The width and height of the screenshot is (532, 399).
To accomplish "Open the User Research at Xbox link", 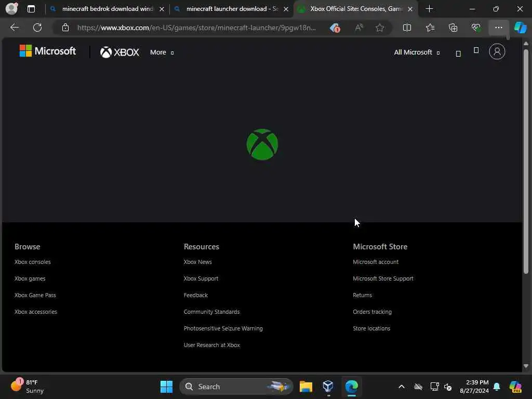I will coord(212,345).
